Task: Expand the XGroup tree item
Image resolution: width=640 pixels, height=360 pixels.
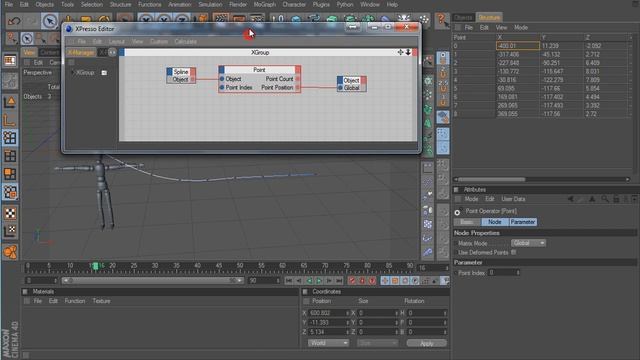Action: pyautogui.click(x=73, y=73)
